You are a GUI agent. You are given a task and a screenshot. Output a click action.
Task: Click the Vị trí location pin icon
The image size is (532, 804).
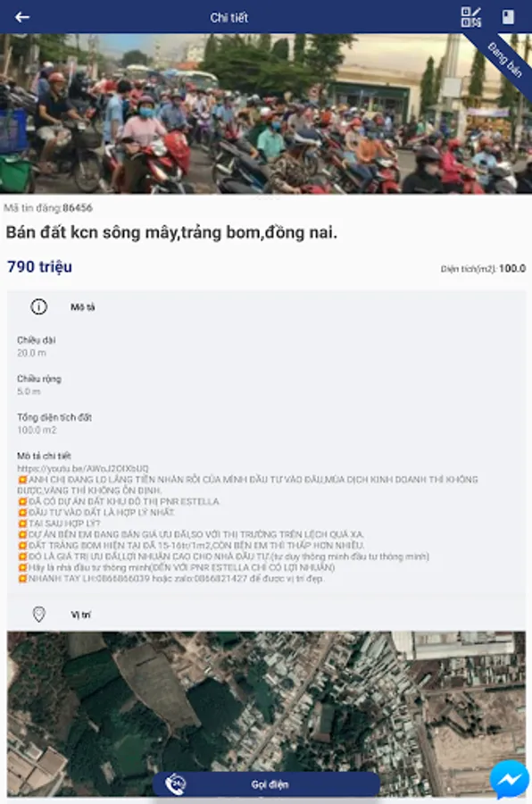pos(39,614)
